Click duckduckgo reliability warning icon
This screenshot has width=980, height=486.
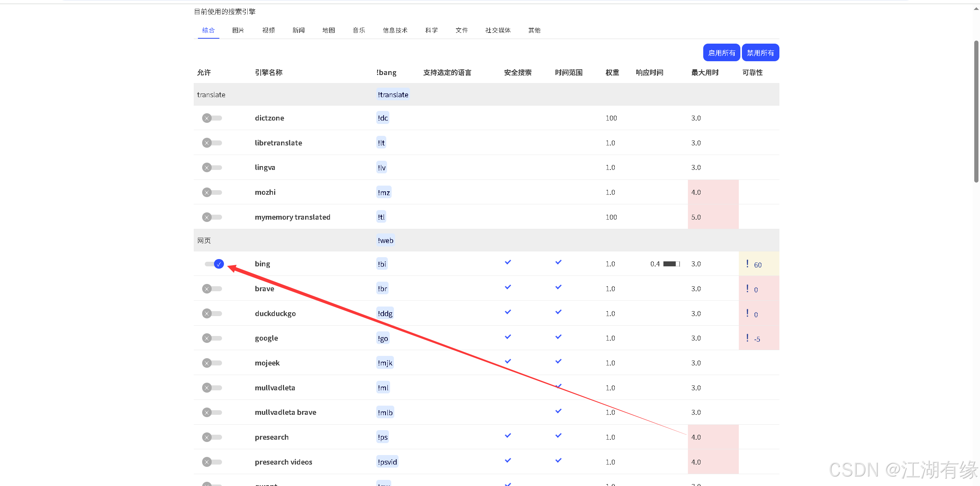[747, 313]
